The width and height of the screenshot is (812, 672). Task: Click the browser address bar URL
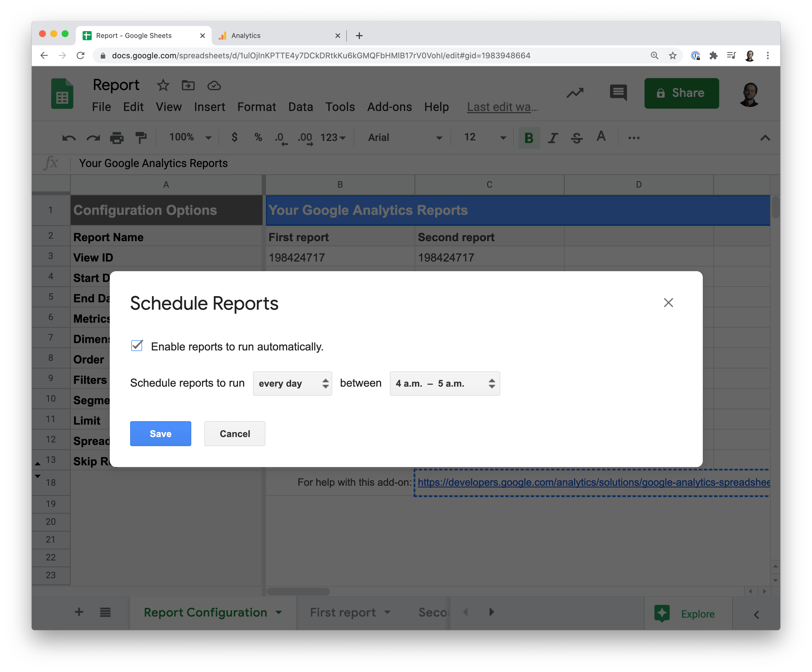click(321, 55)
